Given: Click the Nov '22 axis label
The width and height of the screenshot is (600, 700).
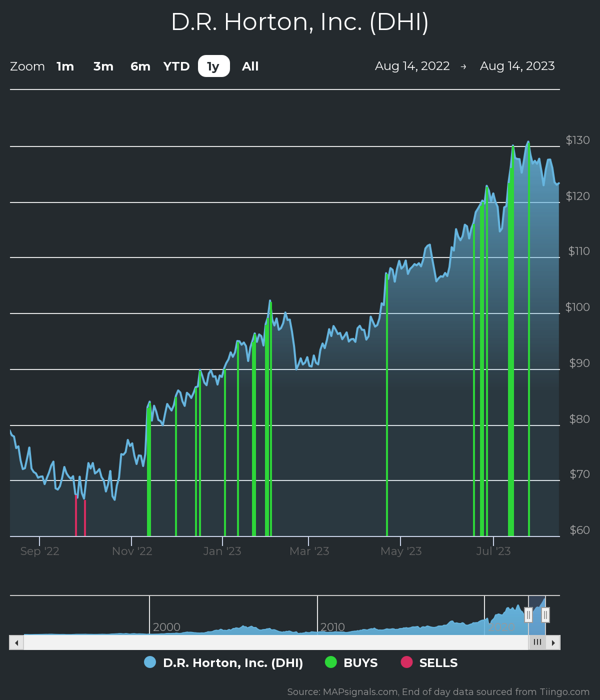Looking at the screenshot, I should pos(132,551).
